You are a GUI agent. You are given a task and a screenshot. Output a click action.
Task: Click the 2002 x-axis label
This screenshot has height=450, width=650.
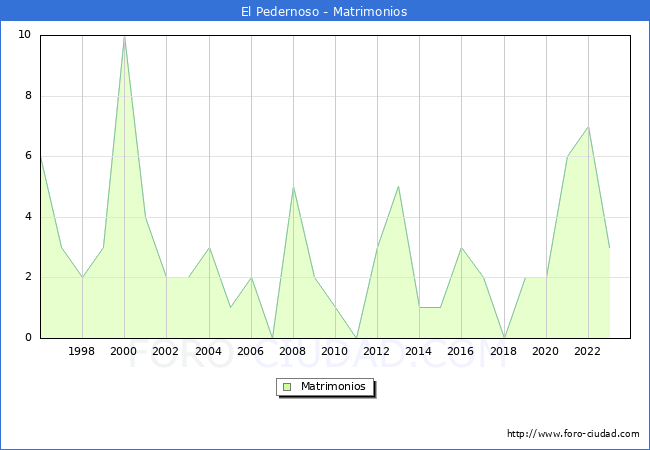click(165, 351)
